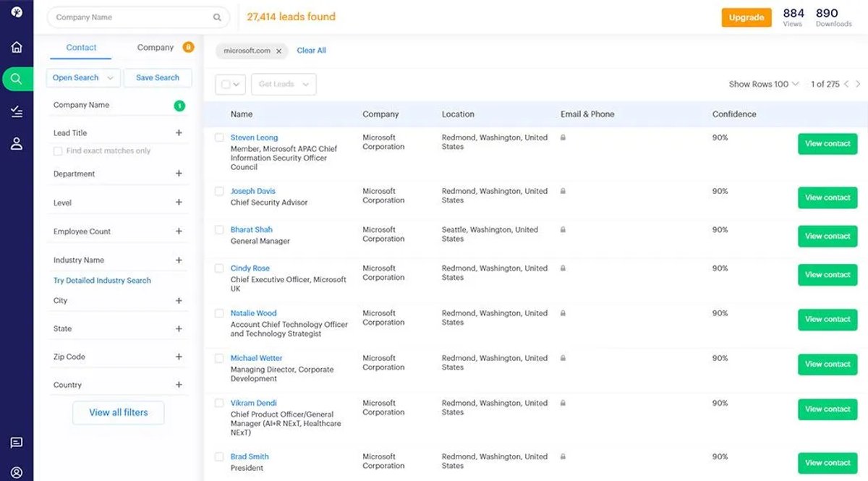Select the search icon in sidebar
This screenshot has width=868, height=481.
click(x=17, y=79)
